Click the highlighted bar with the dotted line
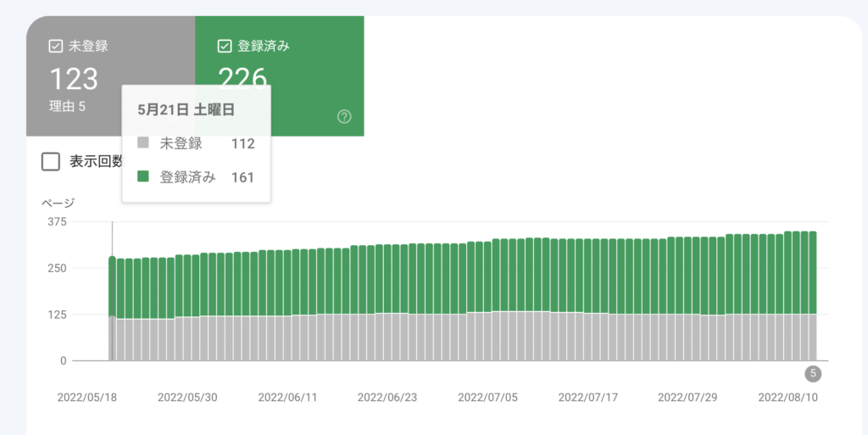 pyautogui.click(x=113, y=309)
